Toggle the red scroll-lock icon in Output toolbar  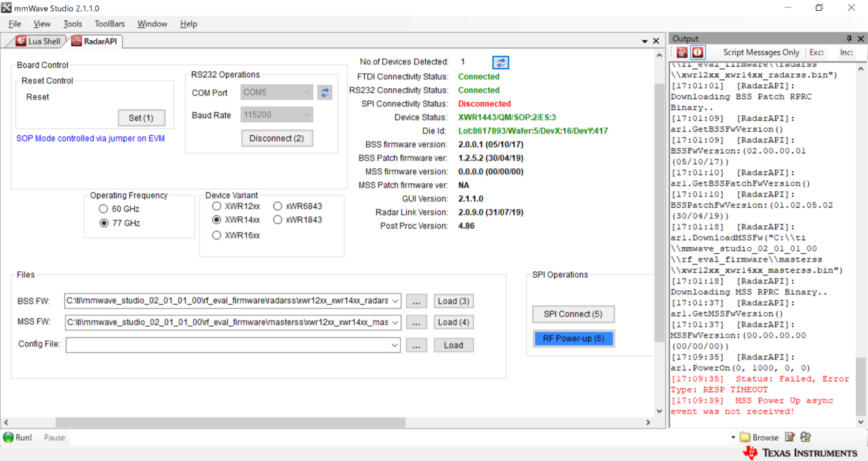tap(698, 52)
